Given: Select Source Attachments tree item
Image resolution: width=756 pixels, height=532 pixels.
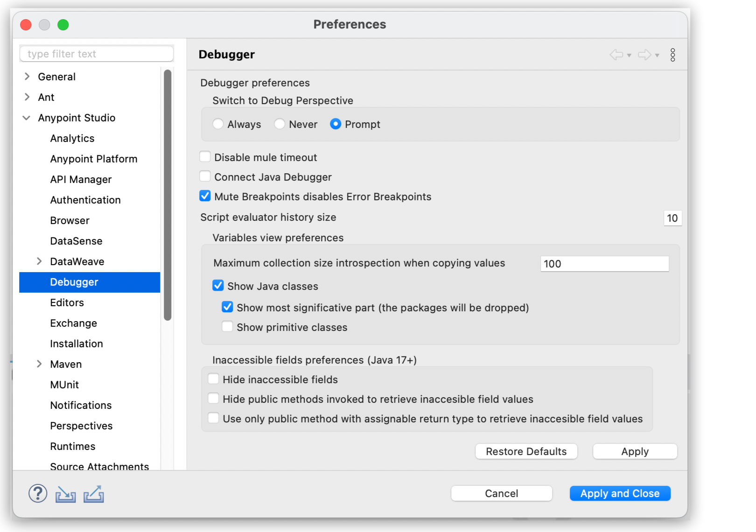Looking at the screenshot, I should [x=100, y=466].
